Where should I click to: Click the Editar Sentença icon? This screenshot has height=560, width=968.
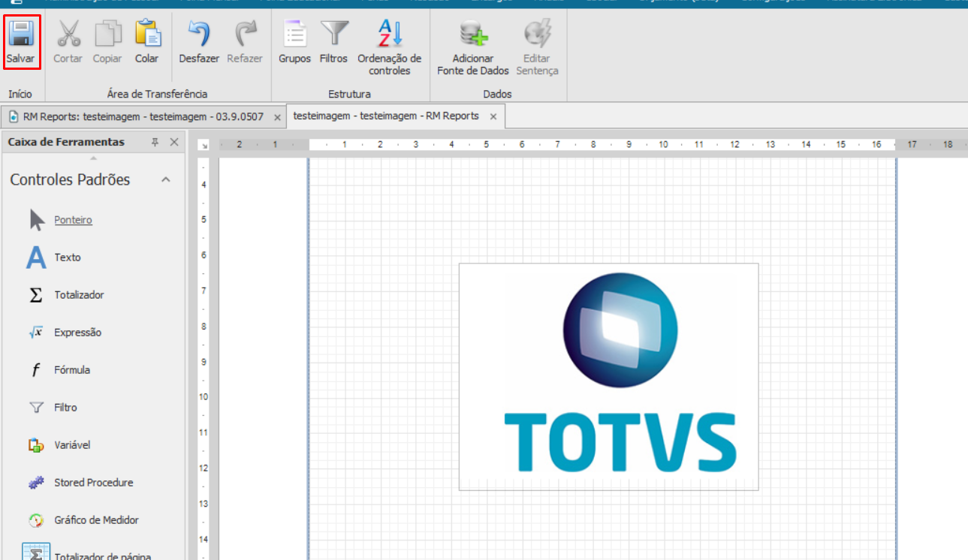point(537,35)
